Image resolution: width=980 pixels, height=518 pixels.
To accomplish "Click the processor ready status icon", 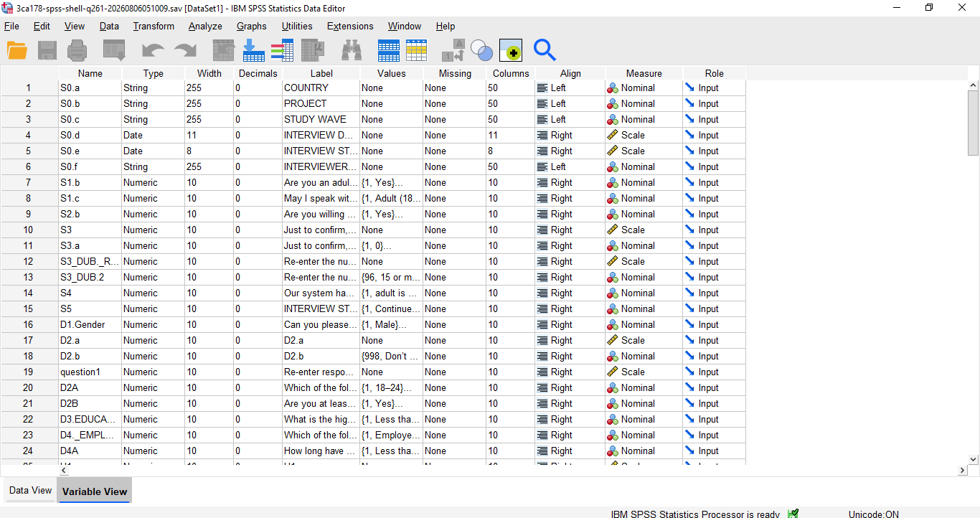I will point(793,514).
